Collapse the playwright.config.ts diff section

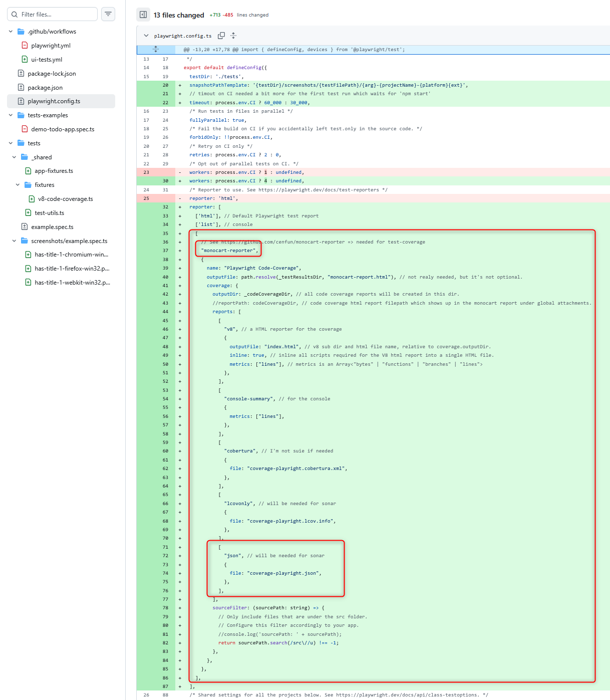(146, 36)
